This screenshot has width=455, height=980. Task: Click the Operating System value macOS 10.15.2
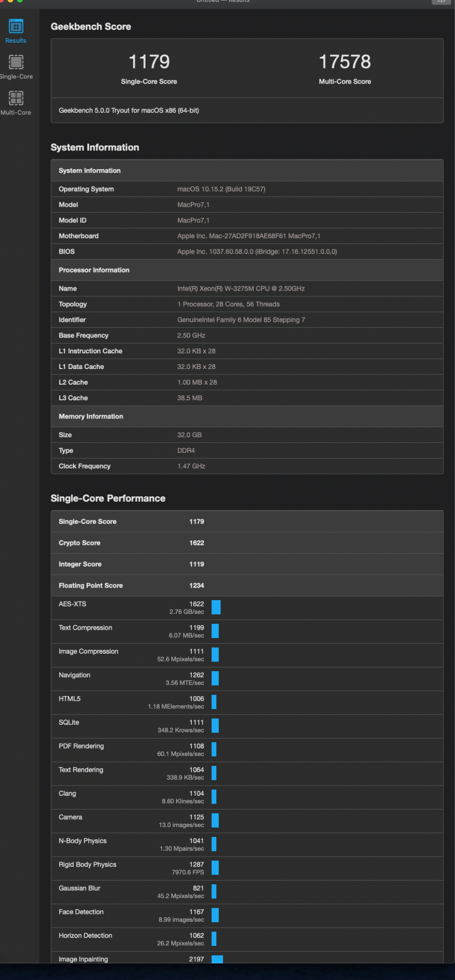point(221,189)
